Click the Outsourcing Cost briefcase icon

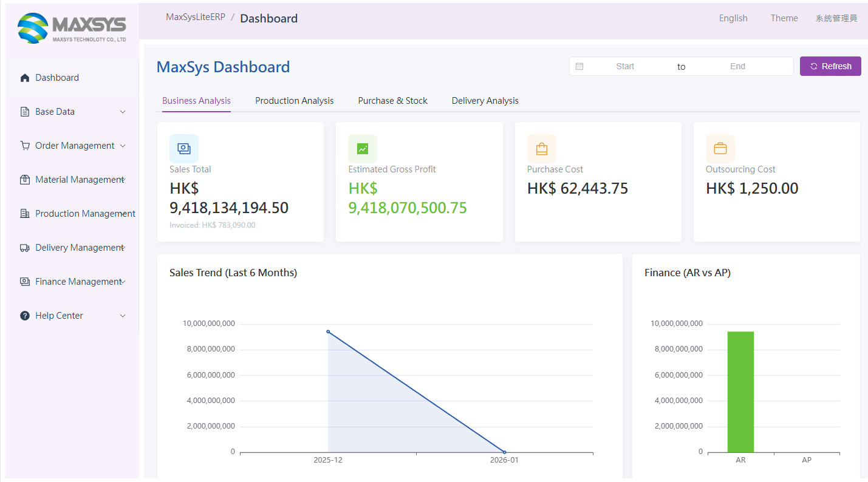[720, 148]
